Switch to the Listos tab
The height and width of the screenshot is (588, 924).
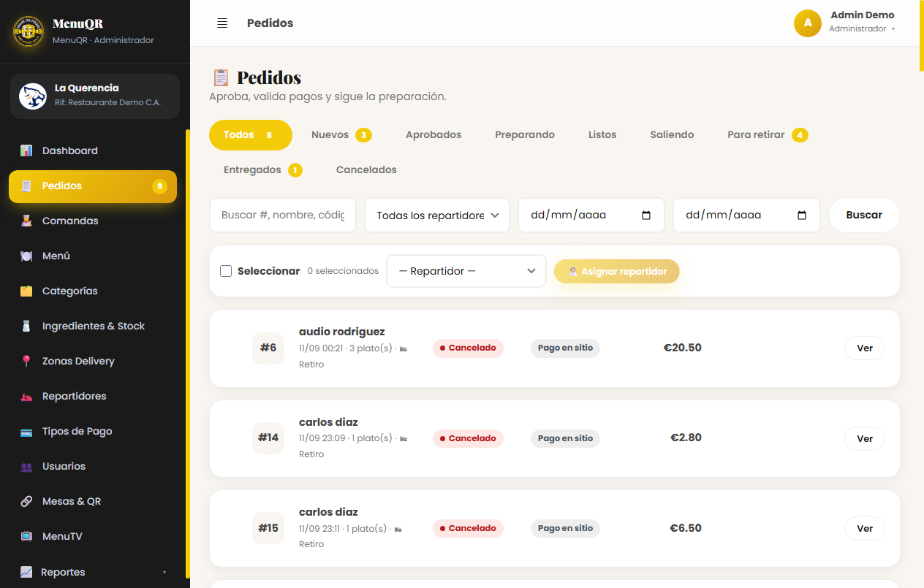pos(602,135)
